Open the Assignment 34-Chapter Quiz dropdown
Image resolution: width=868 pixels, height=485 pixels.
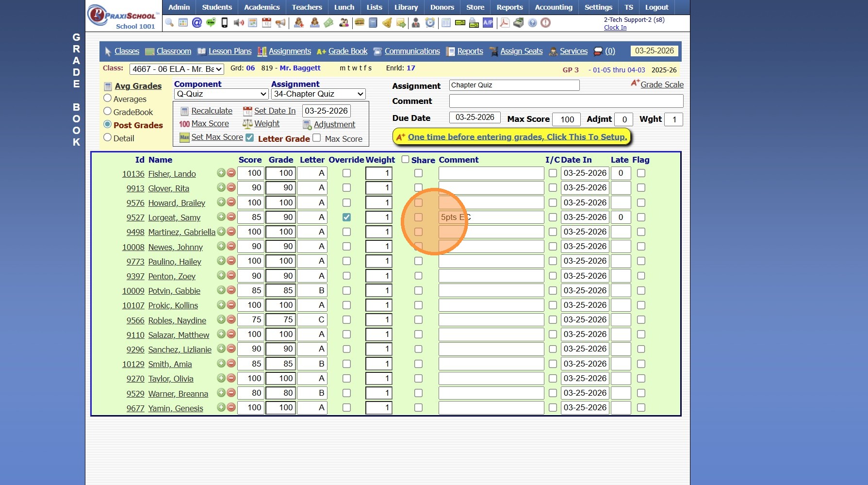[x=318, y=94]
